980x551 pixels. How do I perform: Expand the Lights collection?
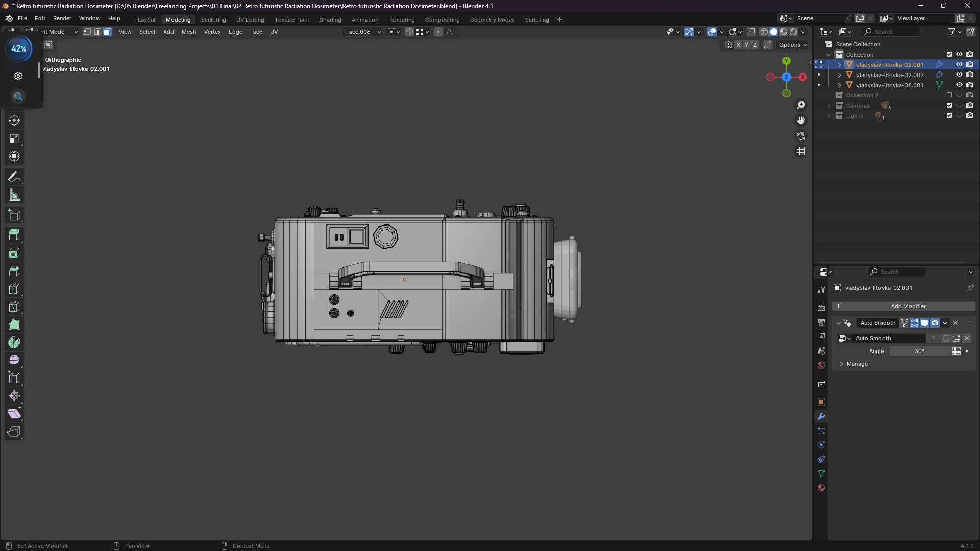pyautogui.click(x=829, y=116)
